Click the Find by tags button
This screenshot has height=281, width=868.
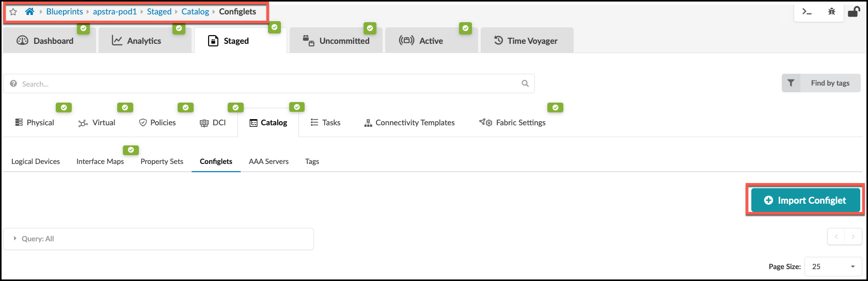click(830, 83)
